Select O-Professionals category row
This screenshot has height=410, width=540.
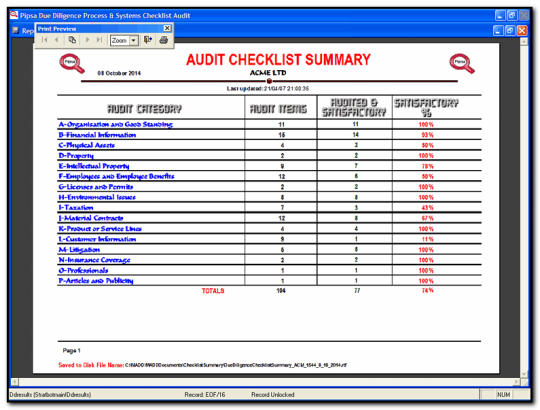[x=269, y=270]
